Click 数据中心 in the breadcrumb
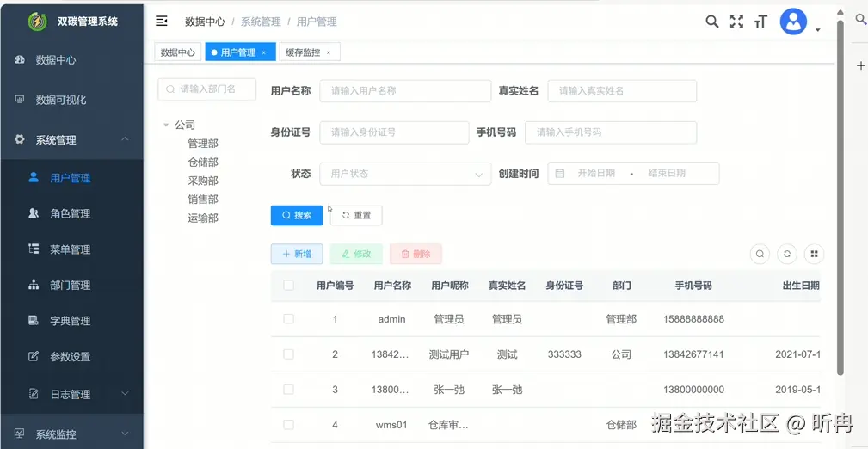 coord(205,22)
